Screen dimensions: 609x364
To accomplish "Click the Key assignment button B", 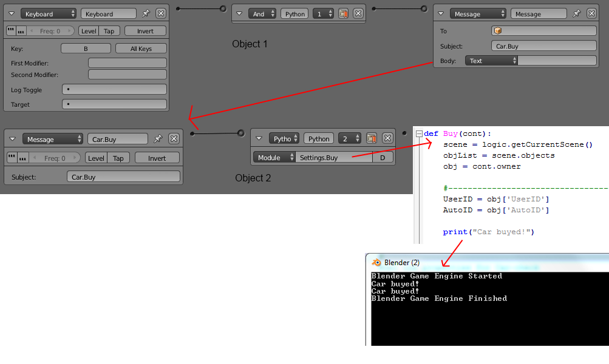I will click(86, 49).
